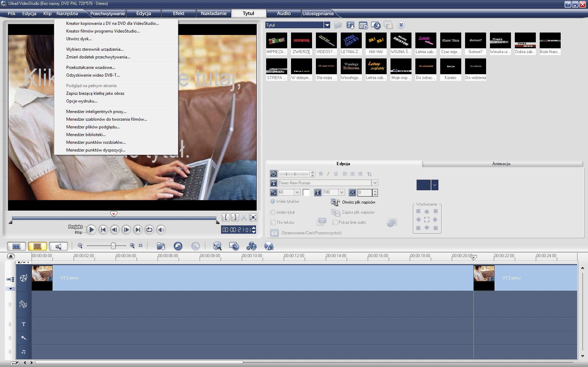This screenshot has width=588, height=367.
Task: Step to the previous frame
Action: click(x=115, y=230)
